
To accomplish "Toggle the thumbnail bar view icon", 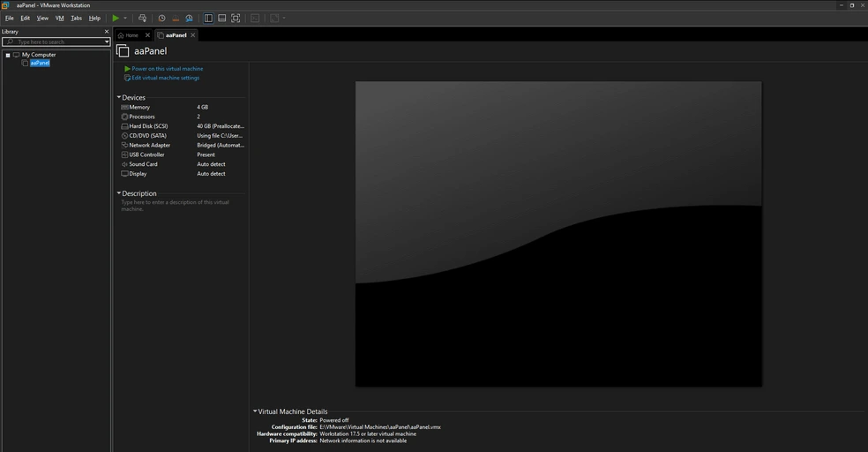I will 222,19.
